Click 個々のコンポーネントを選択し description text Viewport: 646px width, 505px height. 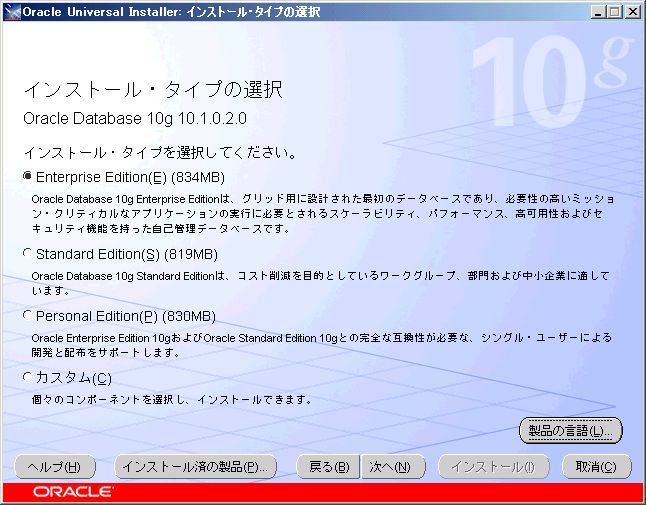[171, 399]
